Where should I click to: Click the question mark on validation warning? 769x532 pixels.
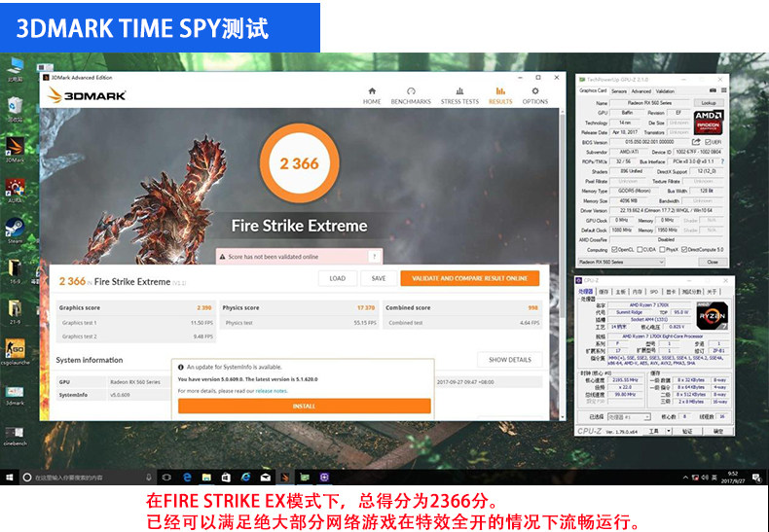tap(374, 256)
